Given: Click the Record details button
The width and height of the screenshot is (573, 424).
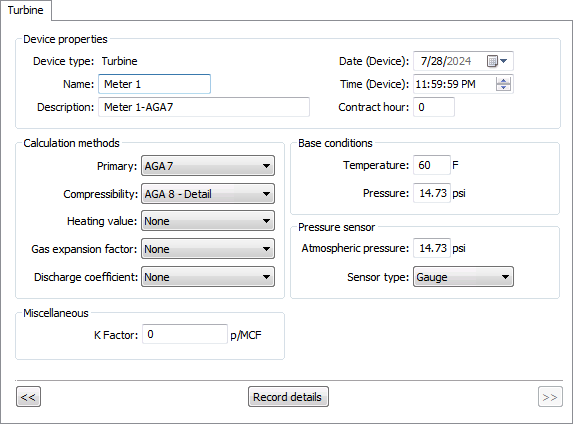Looking at the screenshot, I should coord(288,397).
